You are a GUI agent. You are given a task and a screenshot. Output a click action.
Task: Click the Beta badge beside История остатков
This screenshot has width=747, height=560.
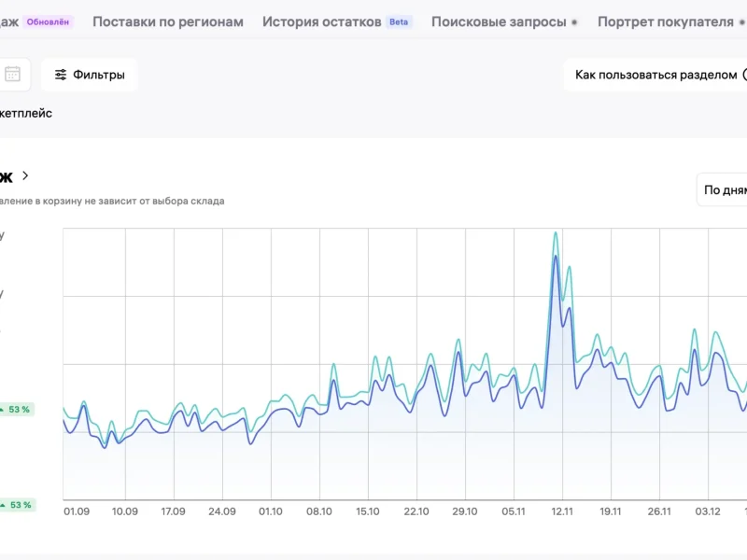point(399,21)
